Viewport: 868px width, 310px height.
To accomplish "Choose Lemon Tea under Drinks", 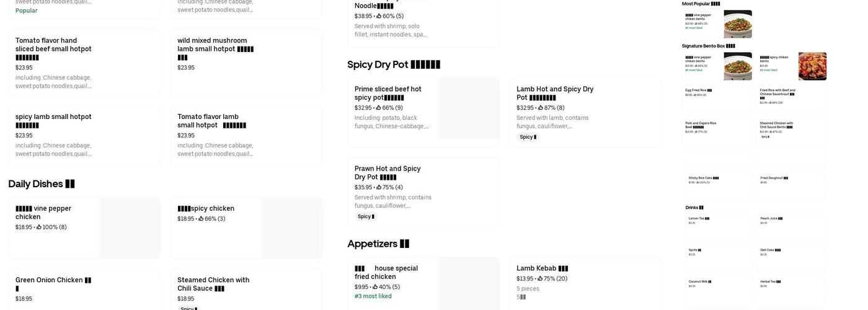I will (718, 226).
